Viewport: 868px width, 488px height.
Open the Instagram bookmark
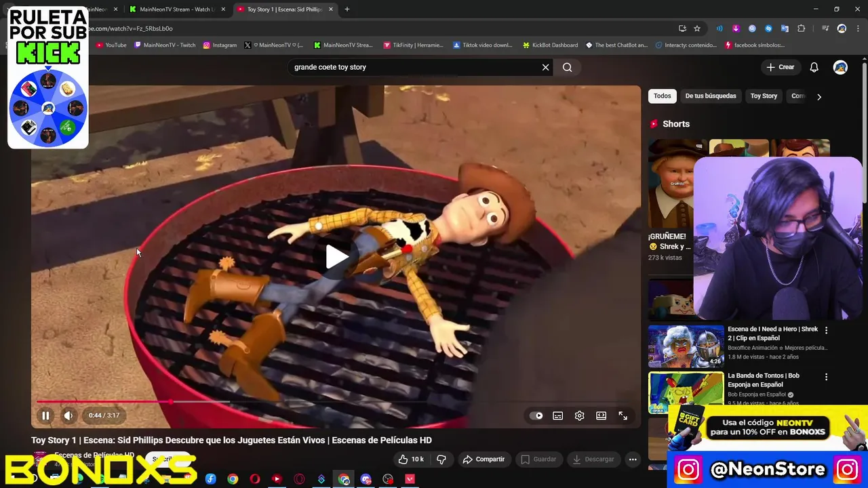[220, 45]
